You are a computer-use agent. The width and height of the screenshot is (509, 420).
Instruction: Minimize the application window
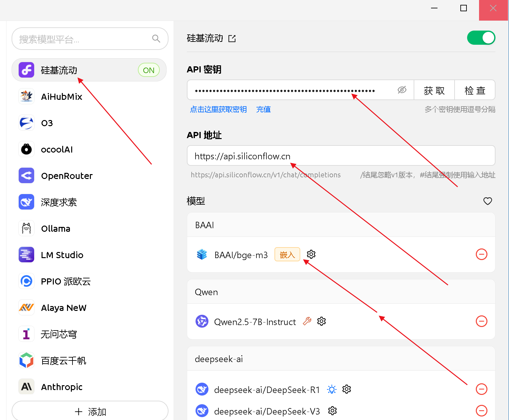click(434, 8)
